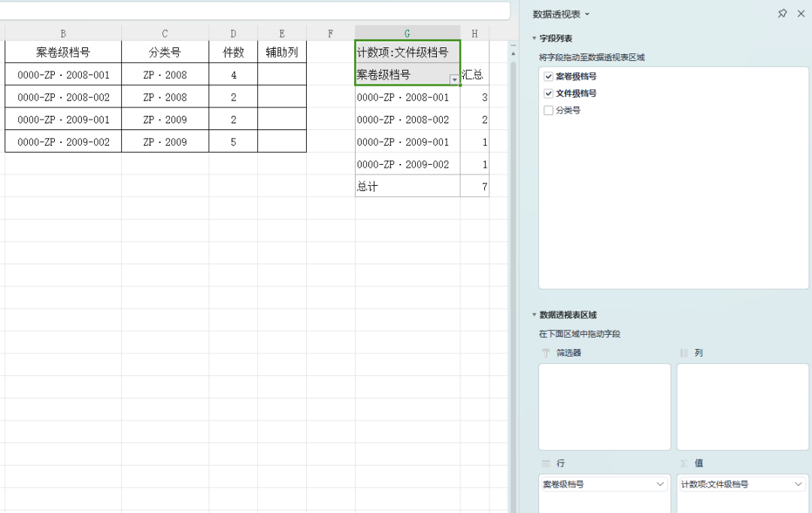This screenshot has width=812, height=513.
Task: Pin the pivot table pane
Action: click(x=782, y=14)
